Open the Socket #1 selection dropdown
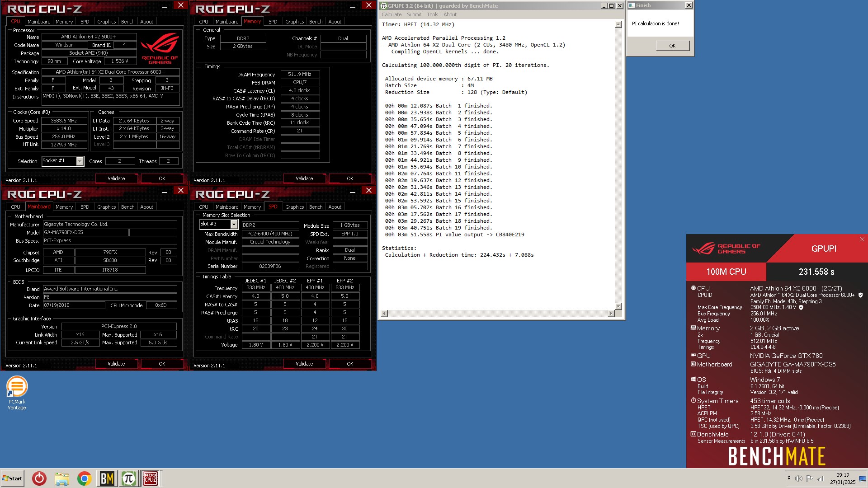This screenshot has width=868, height=488. (80, 161)
